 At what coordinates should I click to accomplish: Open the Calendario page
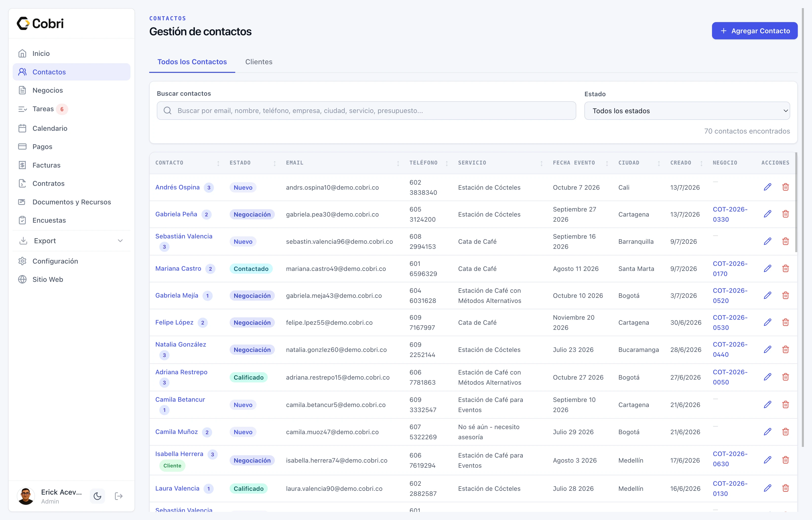(x=72, y=128)
